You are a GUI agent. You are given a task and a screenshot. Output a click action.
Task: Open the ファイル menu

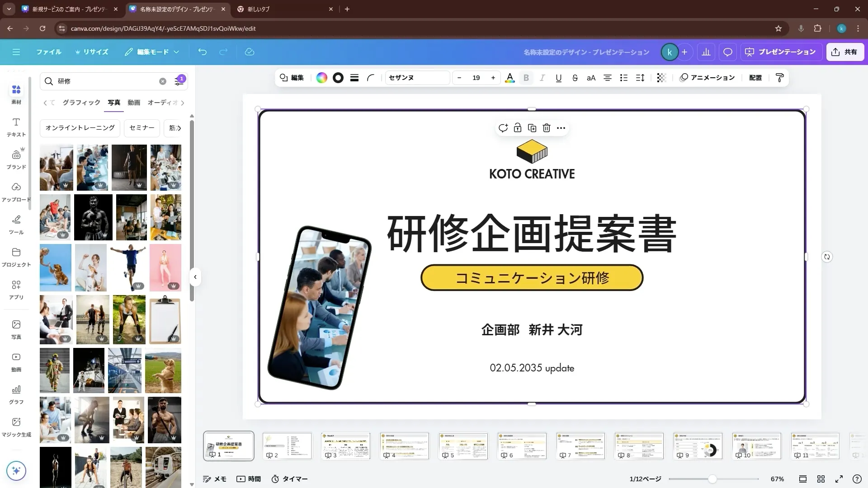point(49,52)
